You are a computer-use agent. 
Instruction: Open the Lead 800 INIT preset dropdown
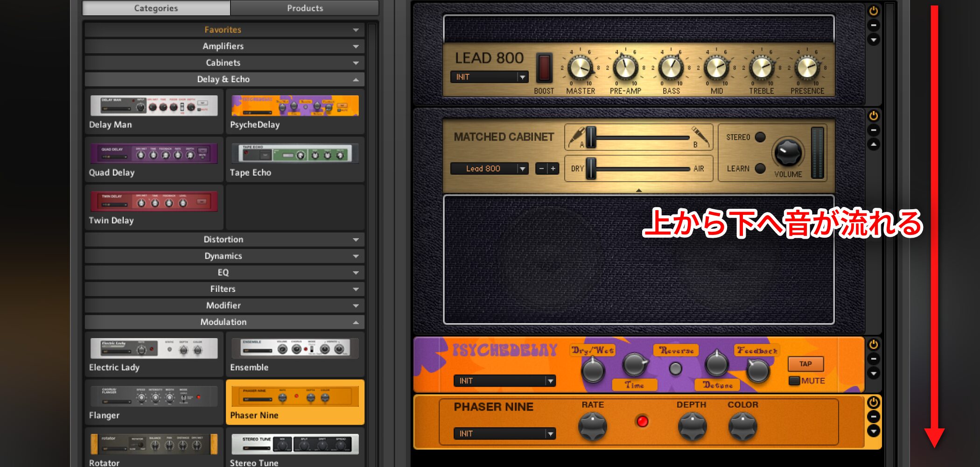tap(489, 77)
